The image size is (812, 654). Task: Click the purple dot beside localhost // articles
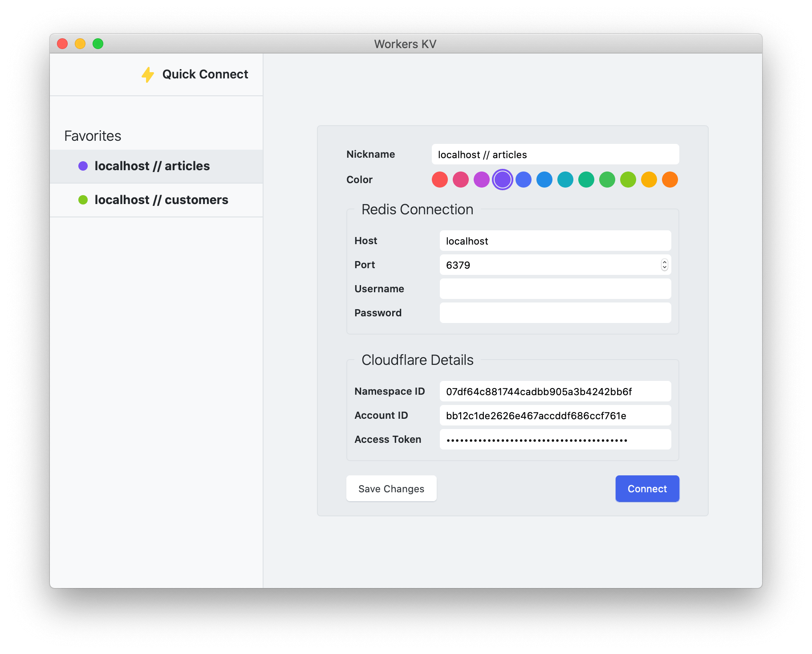(x=83, y=166)
